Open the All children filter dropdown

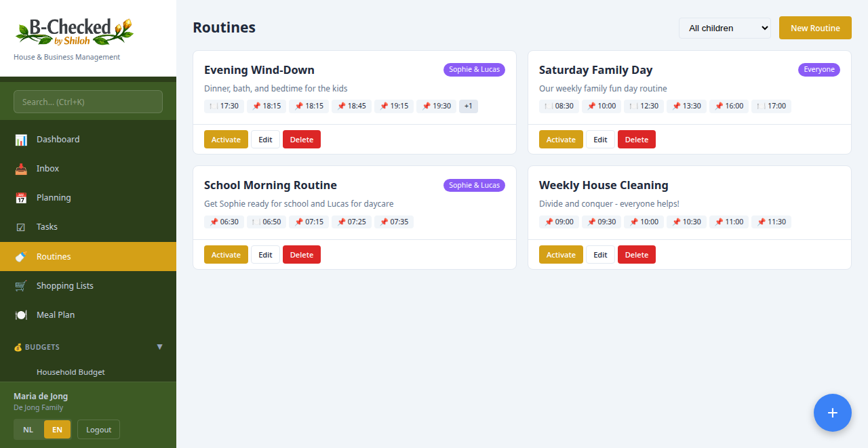tap(725, 28)
